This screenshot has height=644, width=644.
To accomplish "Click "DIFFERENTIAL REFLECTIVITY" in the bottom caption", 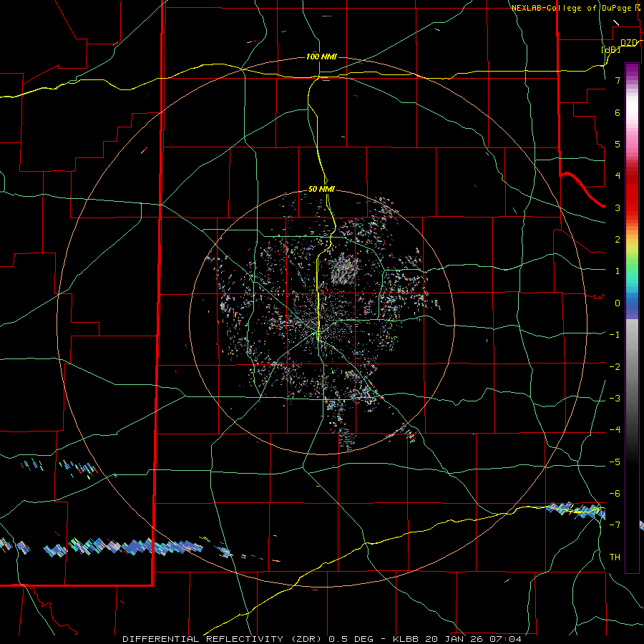I will [x=203, y=639].
